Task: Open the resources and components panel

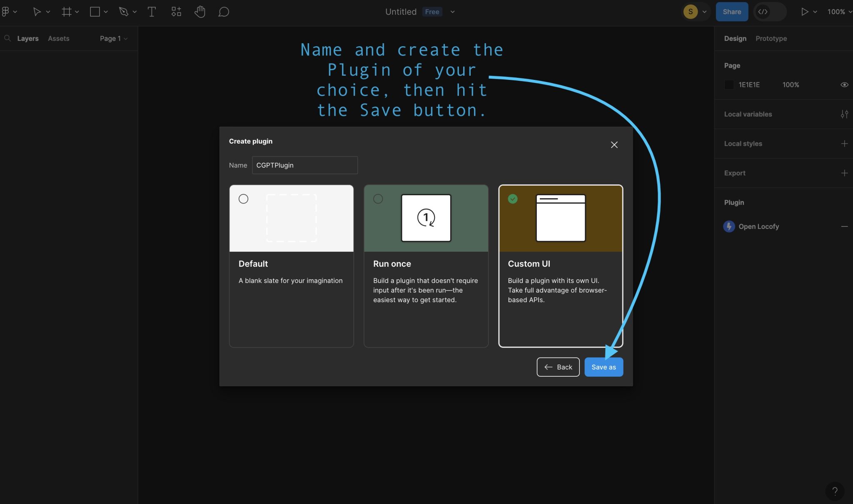Action: point(176,11)
